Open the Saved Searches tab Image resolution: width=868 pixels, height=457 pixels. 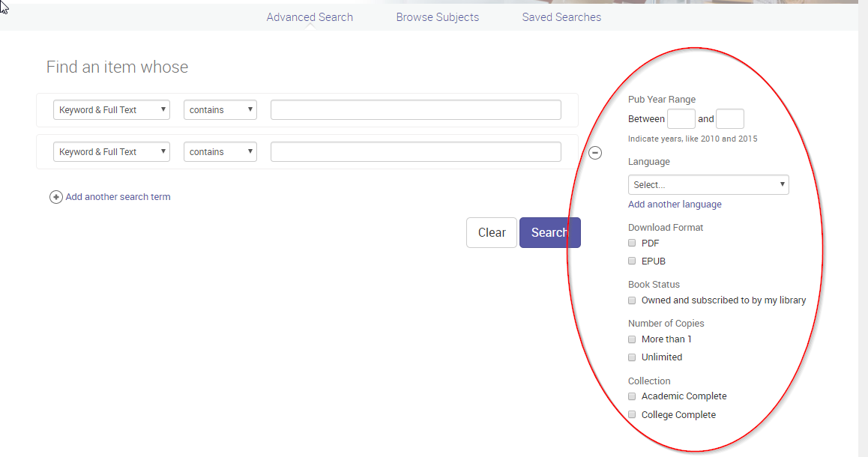pos(561,16)
